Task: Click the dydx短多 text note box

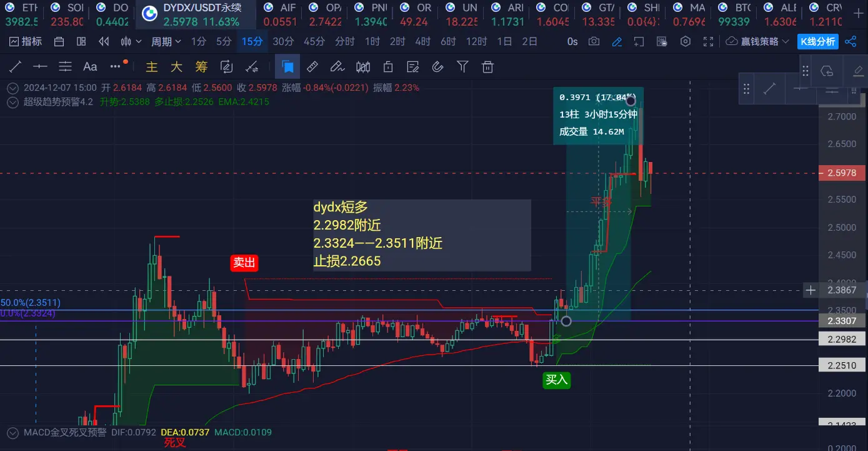Action: [422, 235]
